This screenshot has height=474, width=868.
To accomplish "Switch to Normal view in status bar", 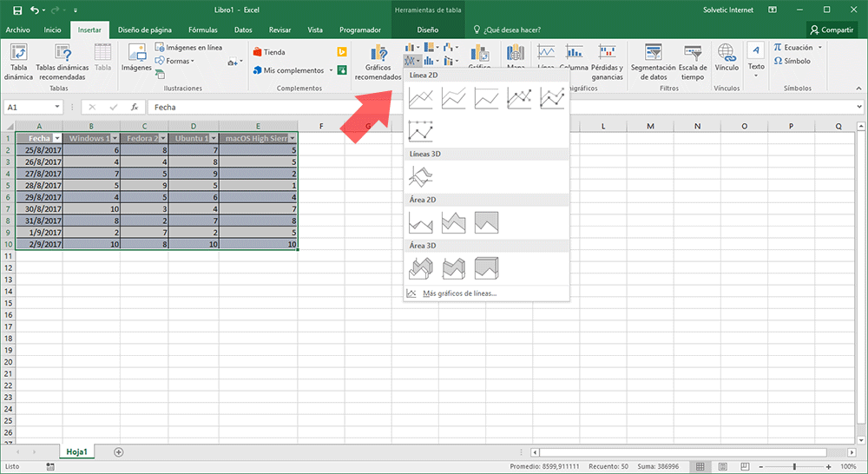I will tap(700, 467).
